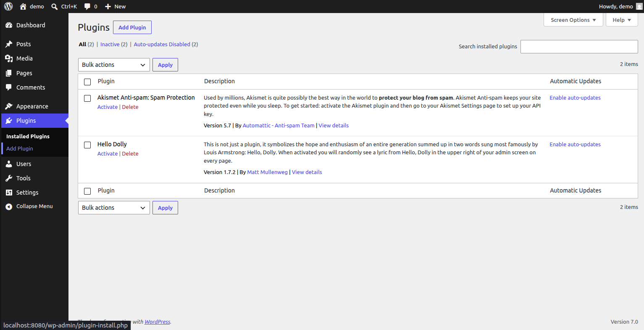Screen dimensions: 644x330
Task: Click the Comments bubble icon in sidebar
Action: click(x=9, y=87)
